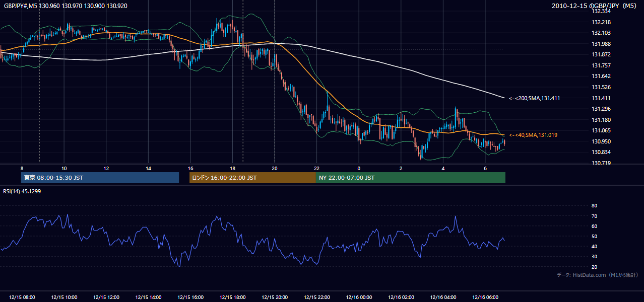The width and height of the screenshot is (644, 302).
Task: Click RSI scale level 50
Action: tap(595, 236)
